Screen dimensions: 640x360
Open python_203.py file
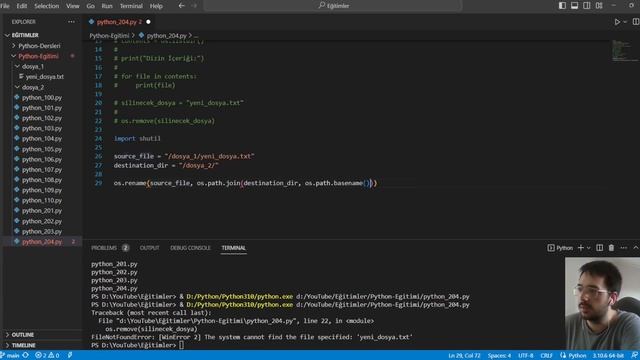(x=42, y=231)
